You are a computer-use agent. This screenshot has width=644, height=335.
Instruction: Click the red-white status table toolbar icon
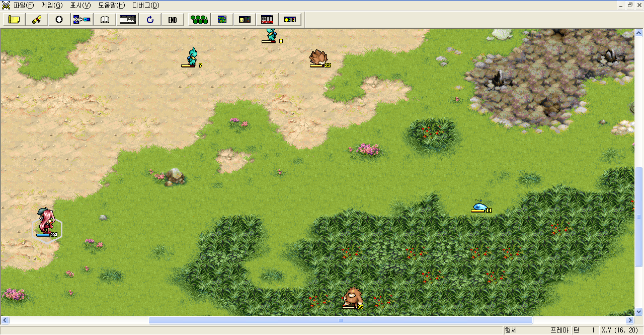point(267,20)
